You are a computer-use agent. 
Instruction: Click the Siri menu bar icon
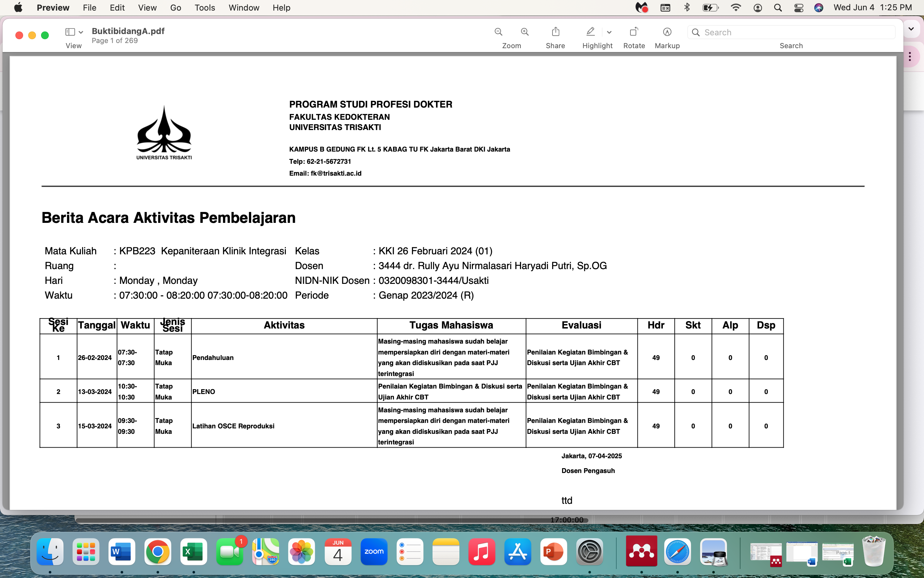(x=819, y=8)
